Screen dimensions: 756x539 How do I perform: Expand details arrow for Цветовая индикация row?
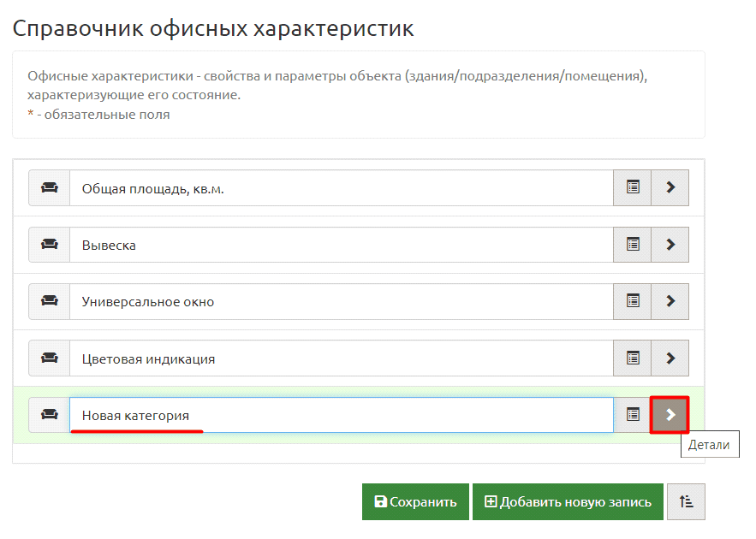point(670,358)
